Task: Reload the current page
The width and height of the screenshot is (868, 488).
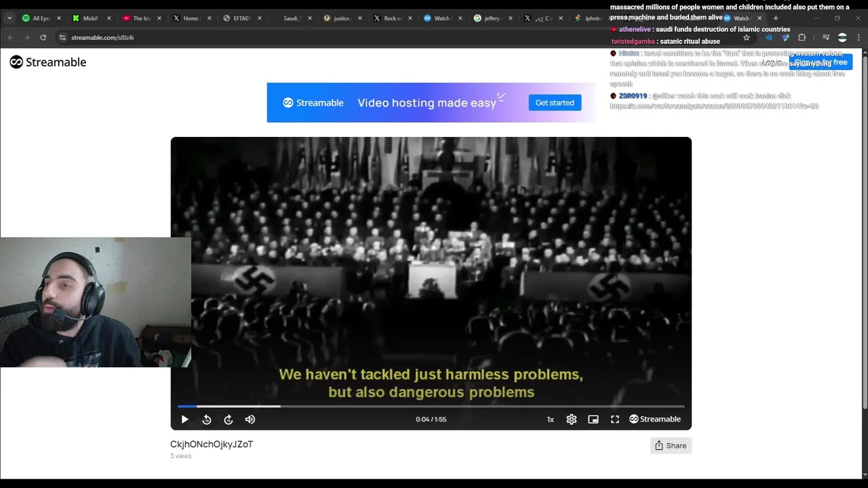Action: (43, 37)
